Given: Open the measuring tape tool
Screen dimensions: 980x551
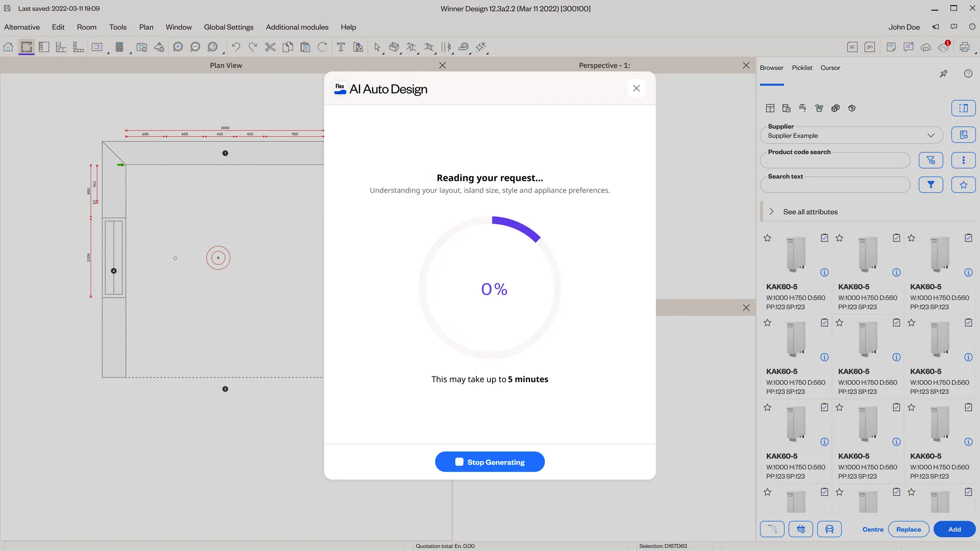Looking at the screenshot, I should pyautogui.click(x=463, y=47).
